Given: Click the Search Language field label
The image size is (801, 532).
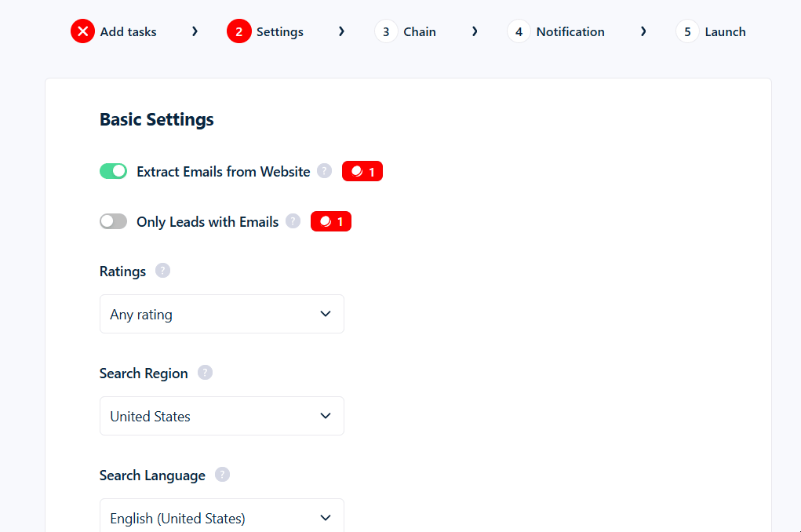Looking at the screenshot, I should [x=152, y=476].
